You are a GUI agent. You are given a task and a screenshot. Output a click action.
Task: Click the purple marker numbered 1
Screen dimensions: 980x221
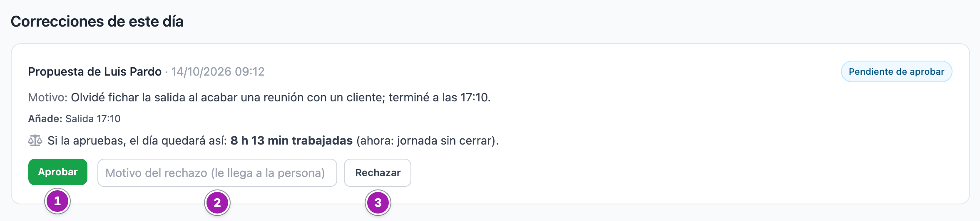pyautogui.click(x=57, y=201)
